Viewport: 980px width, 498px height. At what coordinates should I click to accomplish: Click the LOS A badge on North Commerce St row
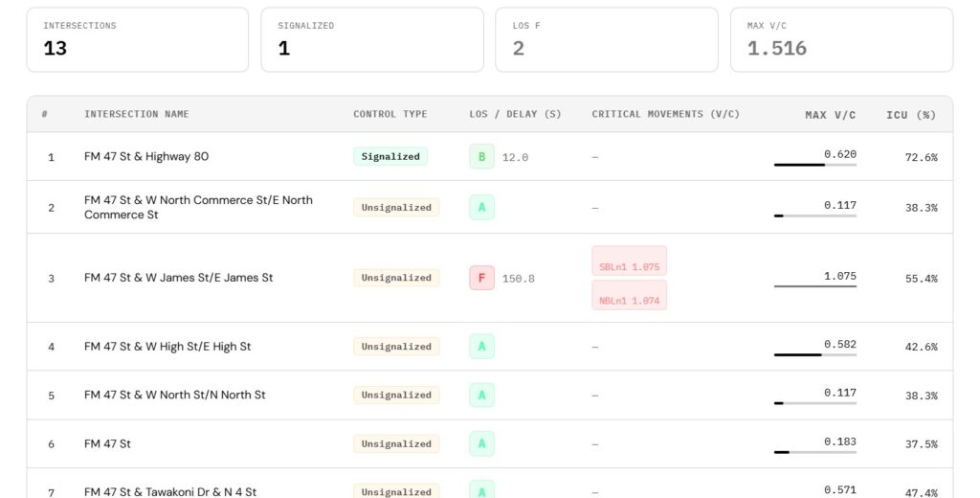[482, 207]
